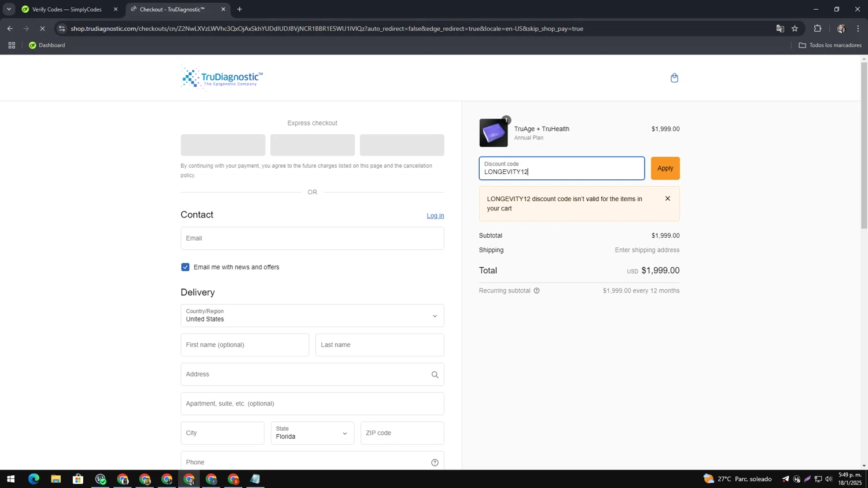The image size is (868, 488).
Task: Click the Last name field
Action: [380, 345]
